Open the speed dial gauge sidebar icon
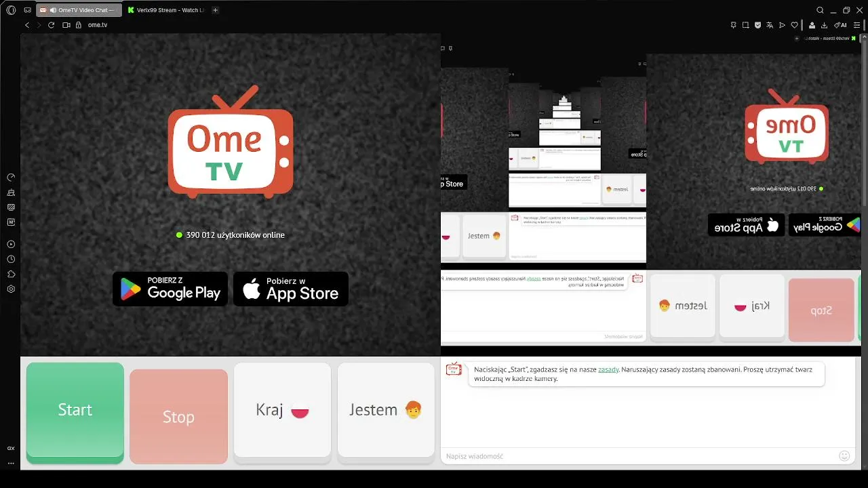The image size is (868, 488). tap(11, 178)
